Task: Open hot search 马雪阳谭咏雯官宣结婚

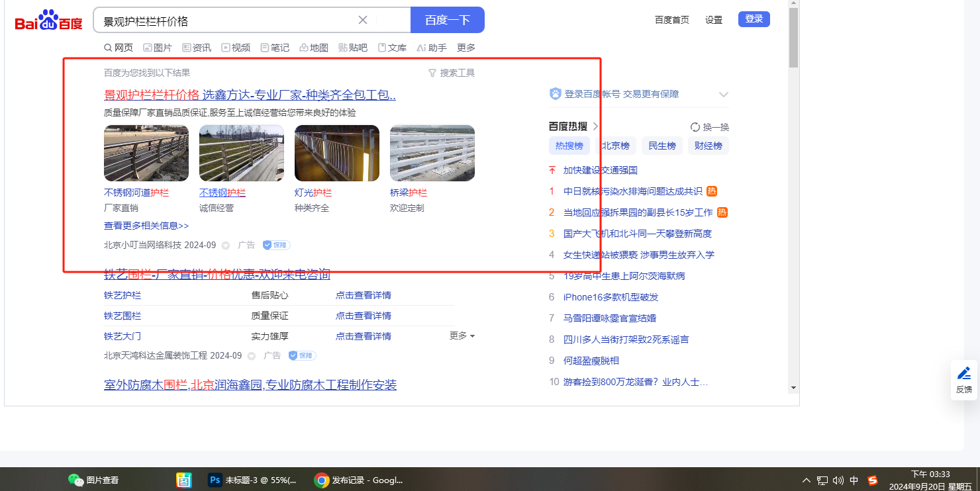Action: coord(610,318)
